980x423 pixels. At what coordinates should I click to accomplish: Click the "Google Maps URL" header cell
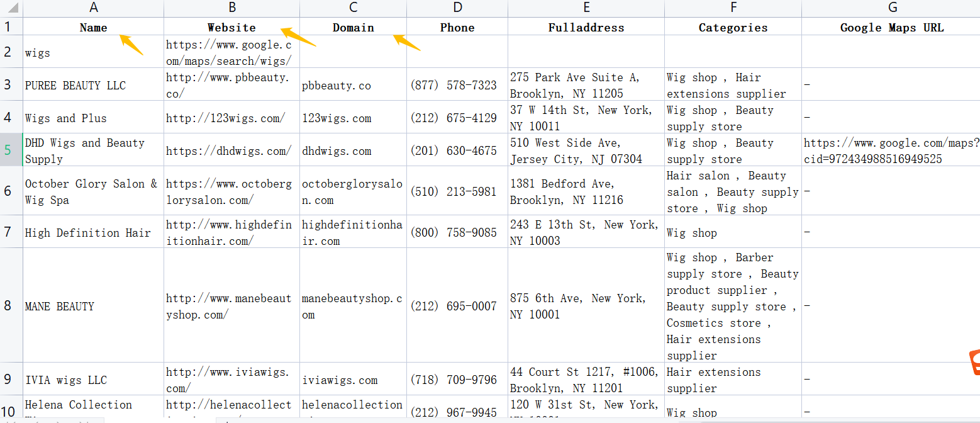[x=891, y=26]
